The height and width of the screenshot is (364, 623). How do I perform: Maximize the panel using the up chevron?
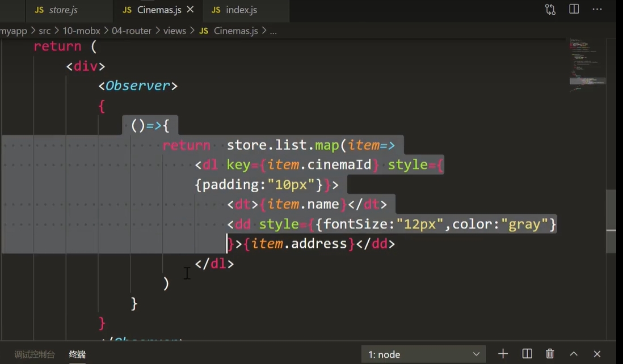click(x=574, y=354)
